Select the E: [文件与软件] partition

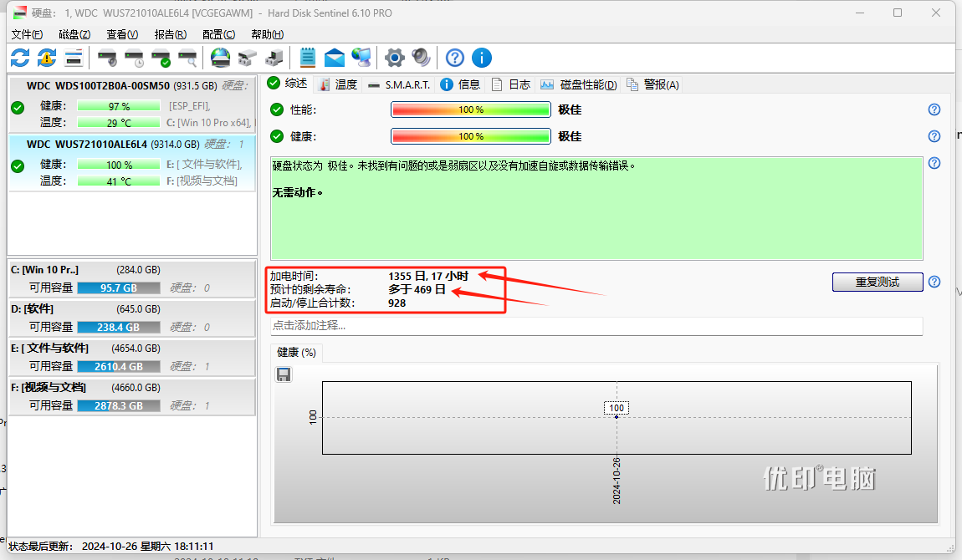[132, 357]
